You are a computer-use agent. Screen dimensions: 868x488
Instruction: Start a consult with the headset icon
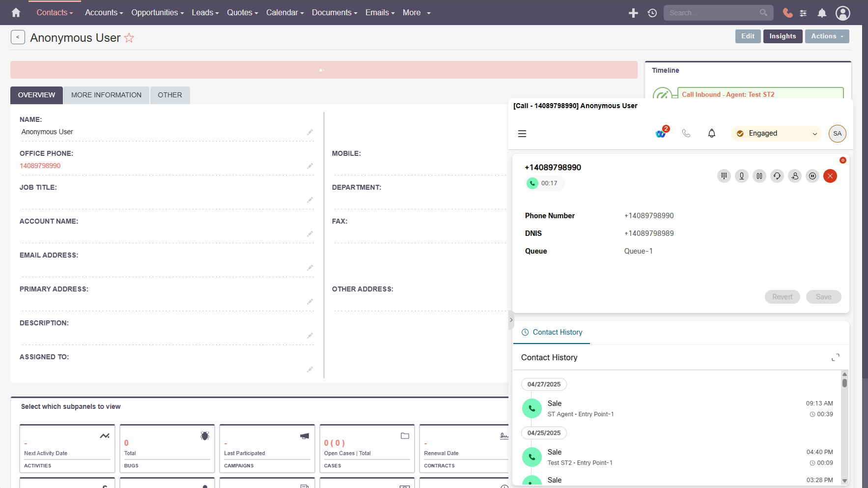click(x=777, y=176)
